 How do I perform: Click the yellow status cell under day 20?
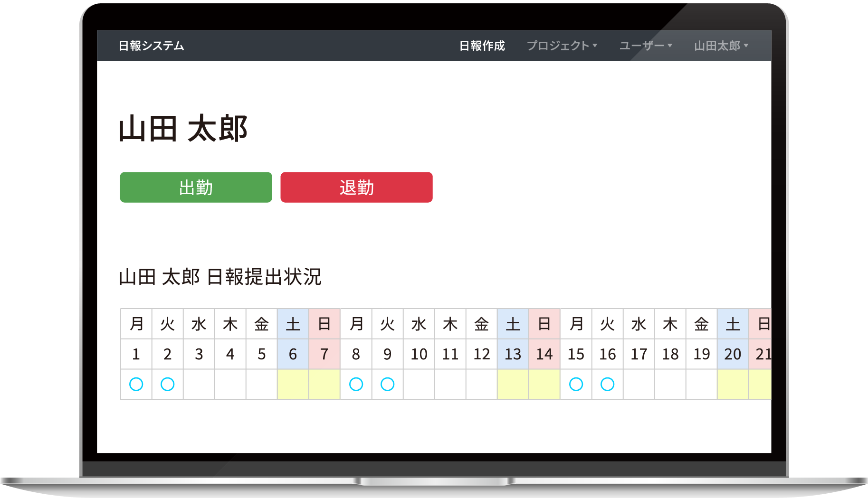pos(733,384)
